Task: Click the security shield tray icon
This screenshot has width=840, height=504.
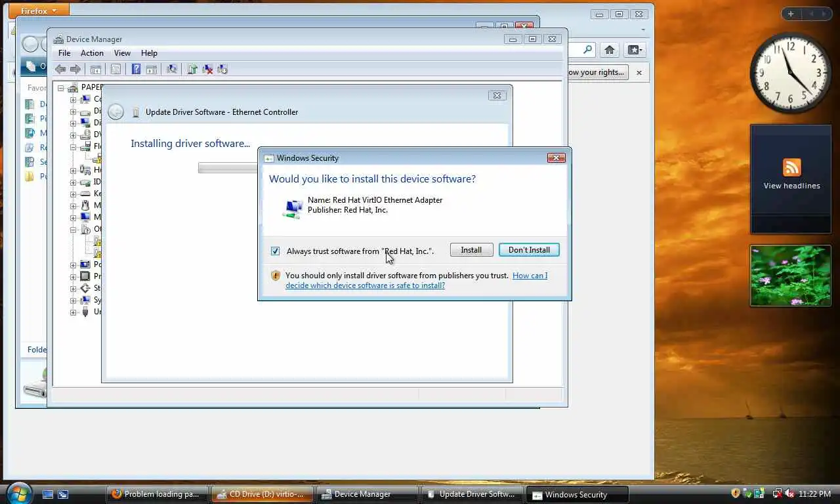Action: click(x=736, y=493)
